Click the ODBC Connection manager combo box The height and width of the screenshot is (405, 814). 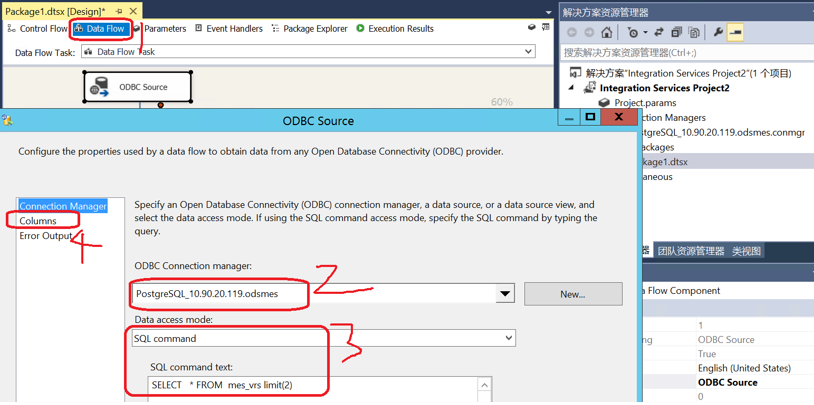[322, 294]
